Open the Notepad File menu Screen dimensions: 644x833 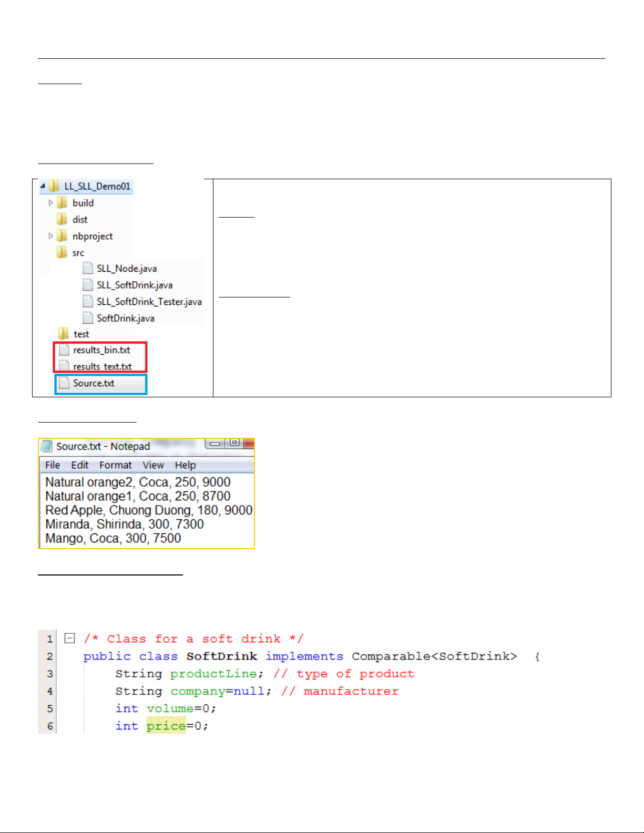pyautogui.click(x=53, y=465)
